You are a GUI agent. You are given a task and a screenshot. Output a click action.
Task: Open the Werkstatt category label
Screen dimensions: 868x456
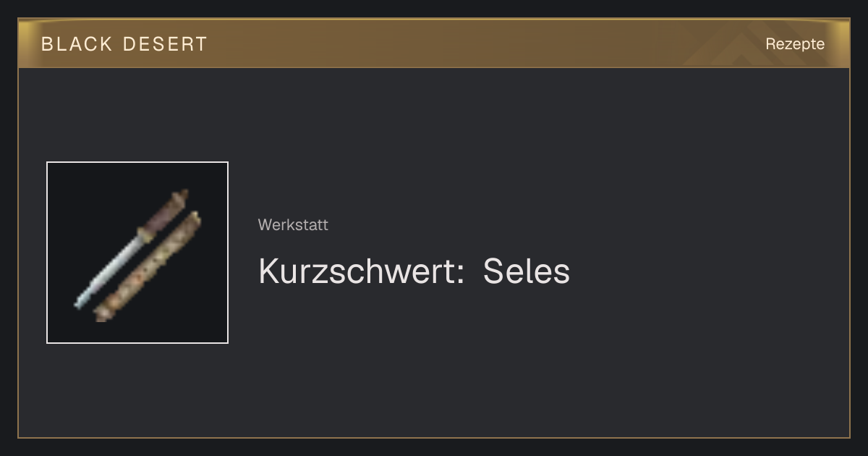point(293,225)
